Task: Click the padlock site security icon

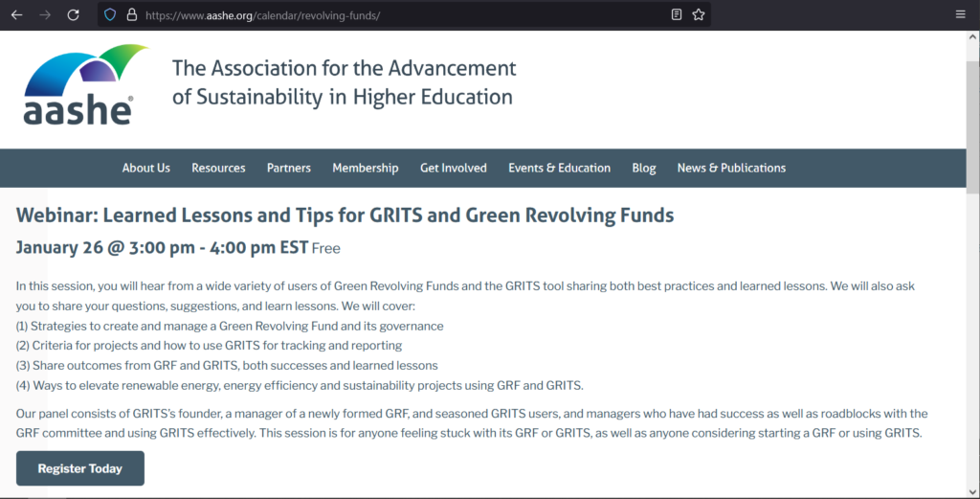Action: 132,15
